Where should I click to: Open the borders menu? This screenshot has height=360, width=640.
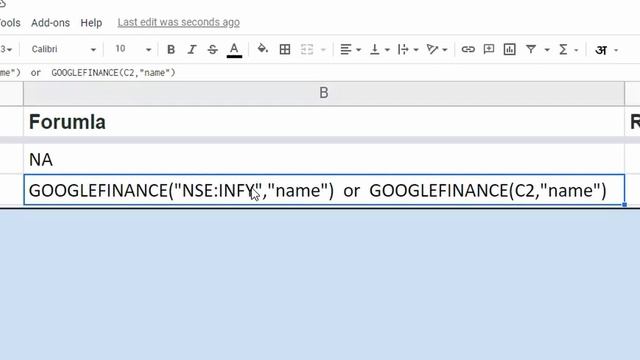tap(285, 49)
